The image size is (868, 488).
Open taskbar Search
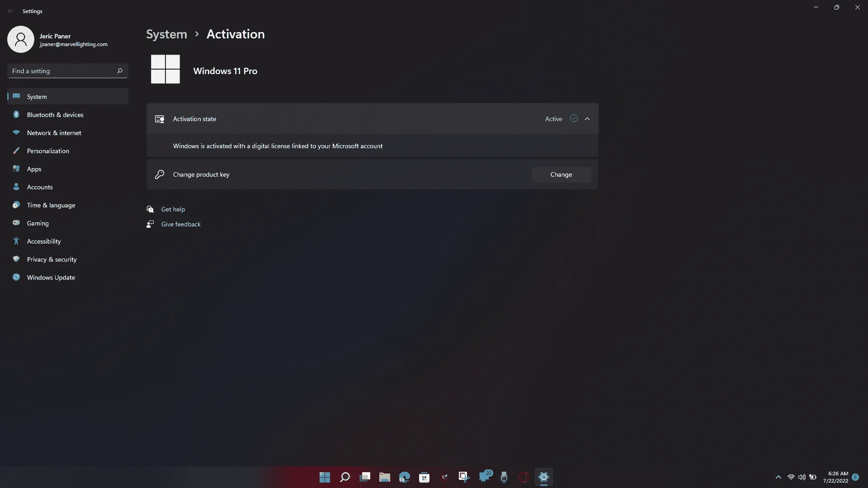pos(345,477)
